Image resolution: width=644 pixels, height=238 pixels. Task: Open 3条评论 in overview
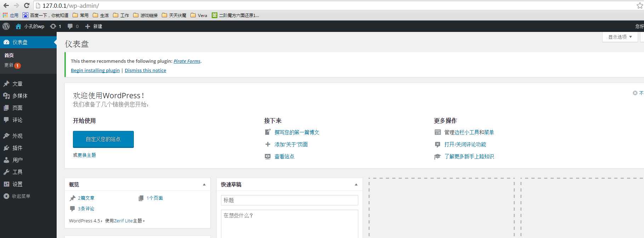click(x=86, y=209)
